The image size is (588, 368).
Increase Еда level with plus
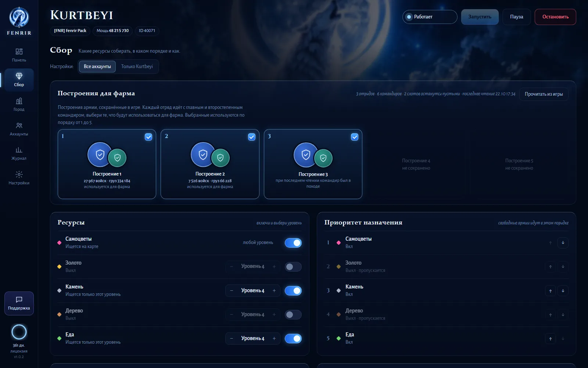tap(274, 339)
